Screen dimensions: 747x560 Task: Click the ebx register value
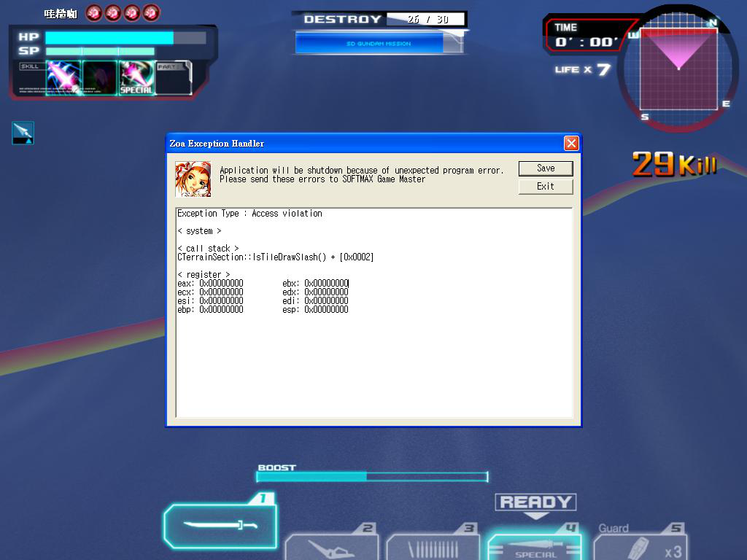(326, 284)
